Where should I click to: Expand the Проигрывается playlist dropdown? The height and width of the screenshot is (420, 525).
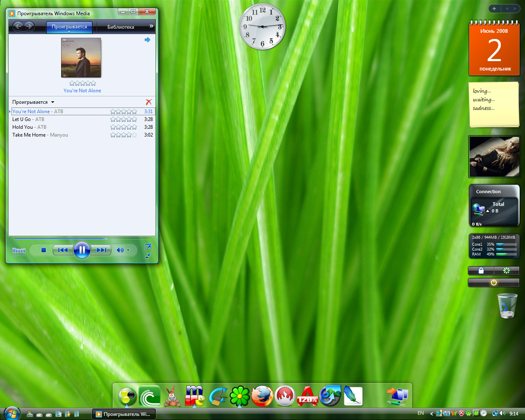coord(52,102)
